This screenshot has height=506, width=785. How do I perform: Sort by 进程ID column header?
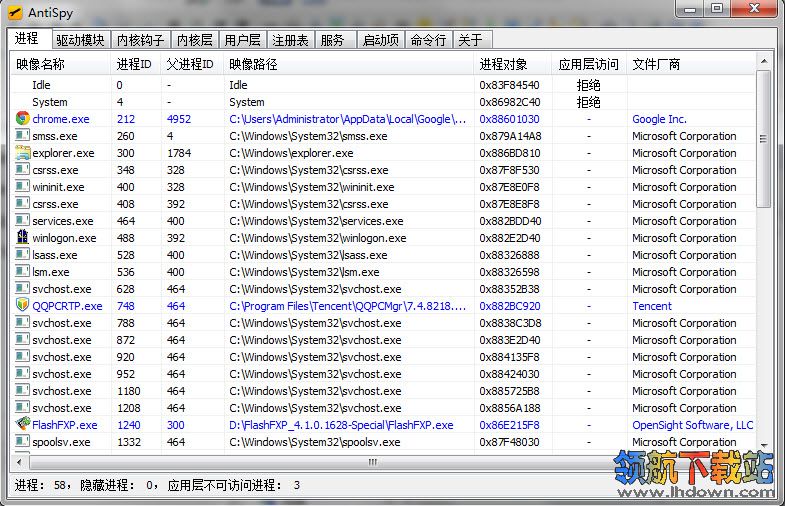tap(135, 64)
